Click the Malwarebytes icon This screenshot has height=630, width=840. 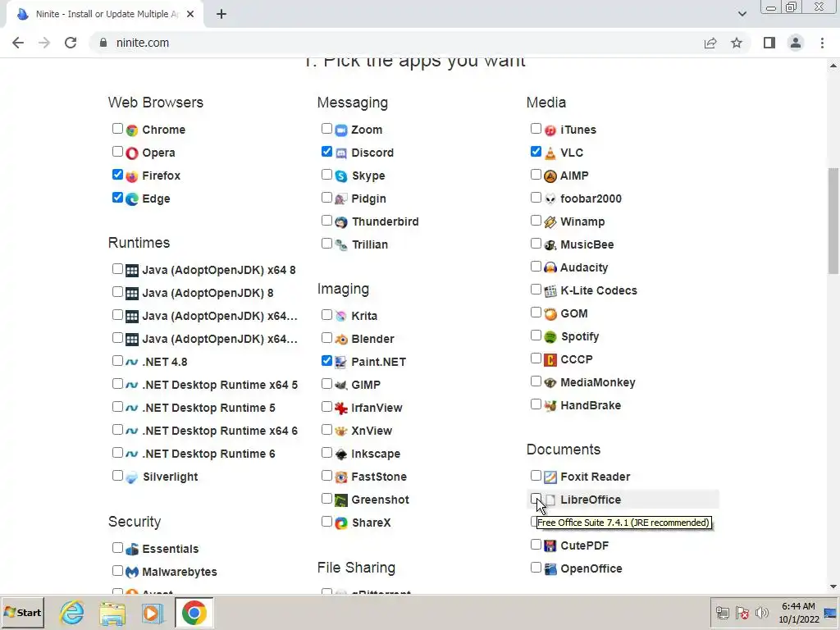pyautogui.click(x=132, y=572)
